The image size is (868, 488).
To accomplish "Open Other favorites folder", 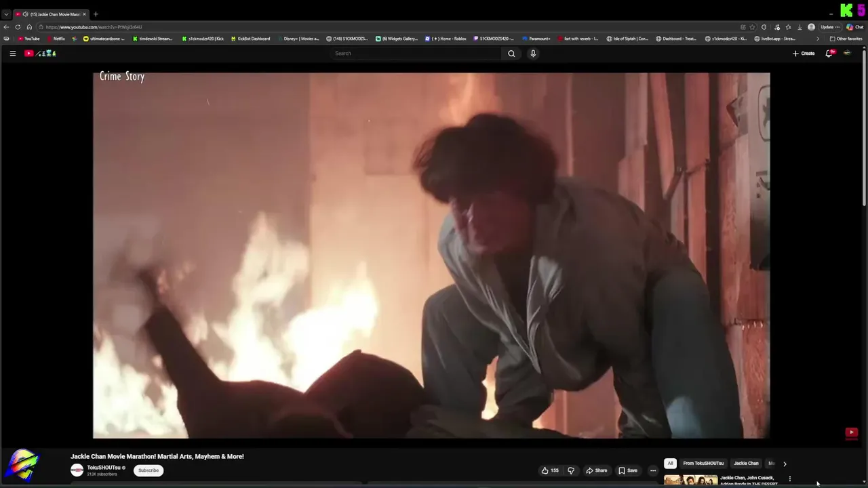I will coord(846,39).
